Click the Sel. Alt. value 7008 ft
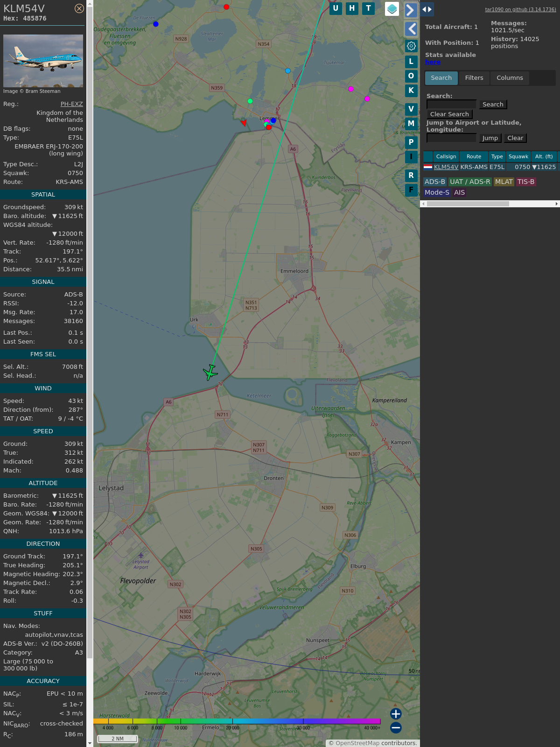The height and width of the screenshot is (747, 560). click(72, 367)
